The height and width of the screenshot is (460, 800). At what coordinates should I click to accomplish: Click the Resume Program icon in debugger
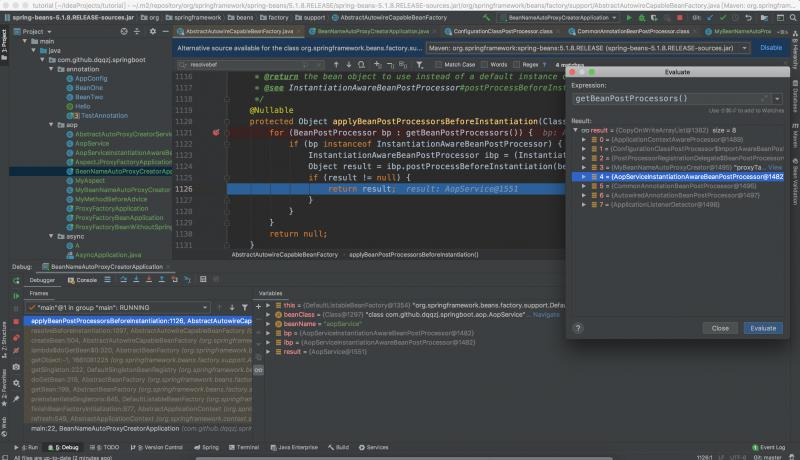click(16, 296)
